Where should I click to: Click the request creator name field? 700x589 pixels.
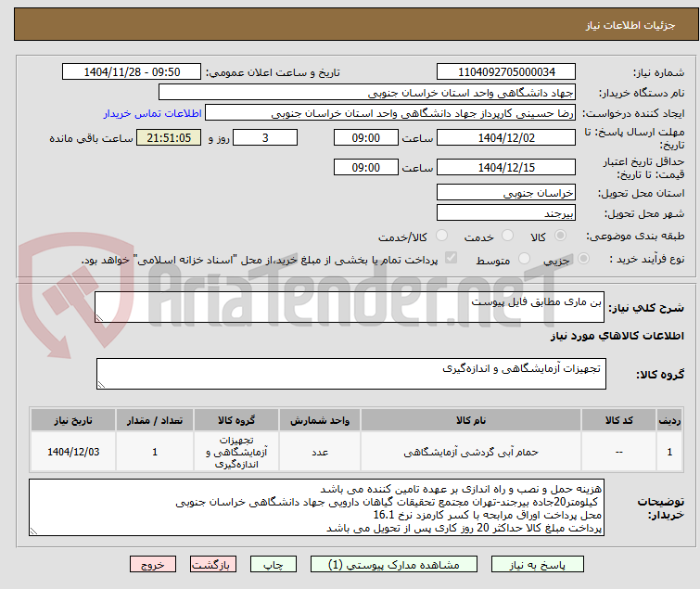(x=390, y=113)
